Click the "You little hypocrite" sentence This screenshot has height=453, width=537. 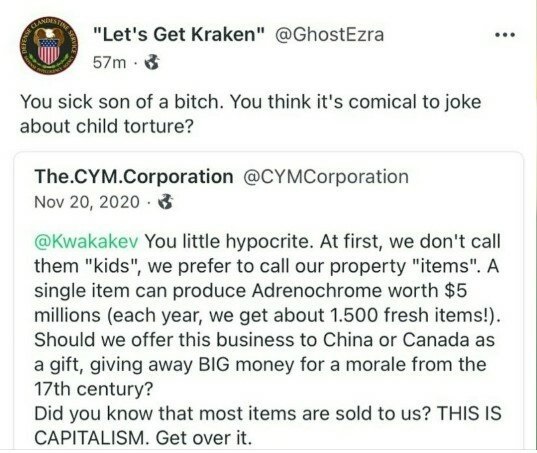click(x=230, y=241)
